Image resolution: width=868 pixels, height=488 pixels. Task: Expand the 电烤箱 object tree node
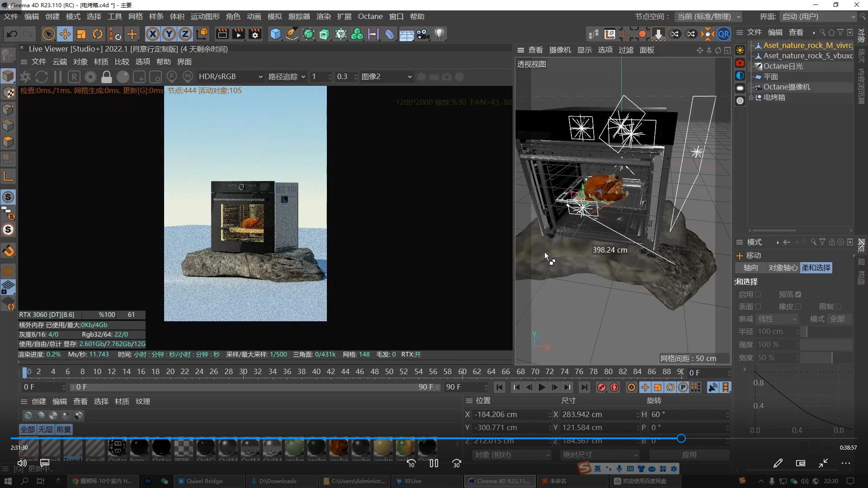click(x=751, y=98)
